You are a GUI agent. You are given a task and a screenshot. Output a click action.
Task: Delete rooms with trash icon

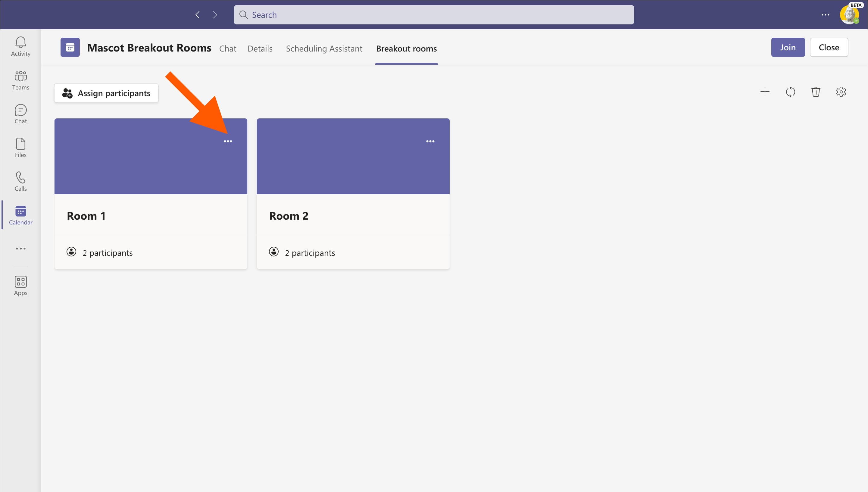tap(816, 92)
